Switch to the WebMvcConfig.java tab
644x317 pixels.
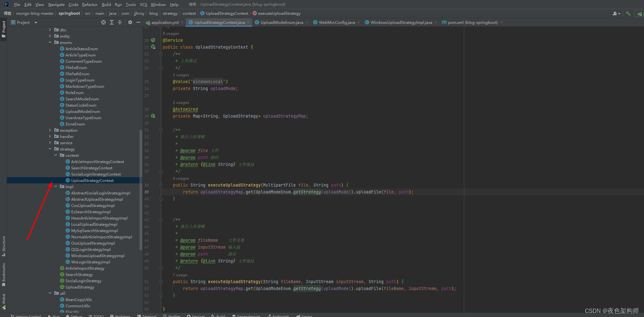[337, 22]
